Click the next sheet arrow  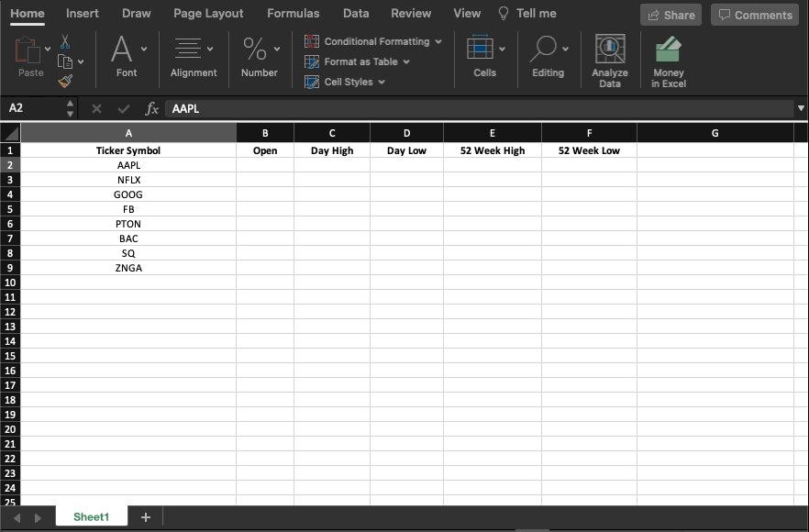pos(38,517)
